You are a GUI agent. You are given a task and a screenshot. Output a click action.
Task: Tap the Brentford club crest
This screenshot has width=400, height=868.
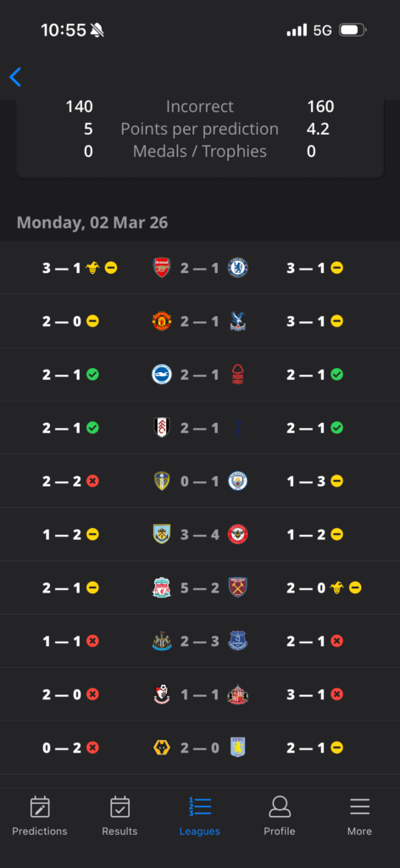tap(238, 534)
